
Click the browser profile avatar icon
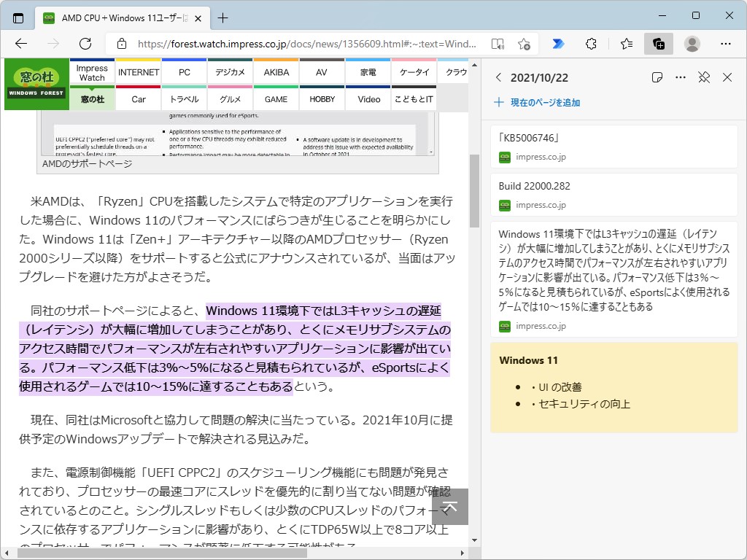pos(692,44)
